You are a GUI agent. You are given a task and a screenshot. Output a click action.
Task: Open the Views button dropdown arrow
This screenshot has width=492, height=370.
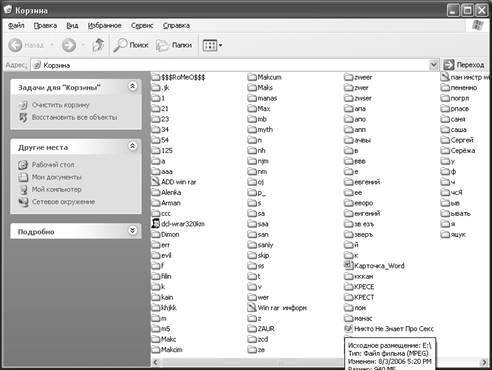pyautogui.click(x=220, y=45)
